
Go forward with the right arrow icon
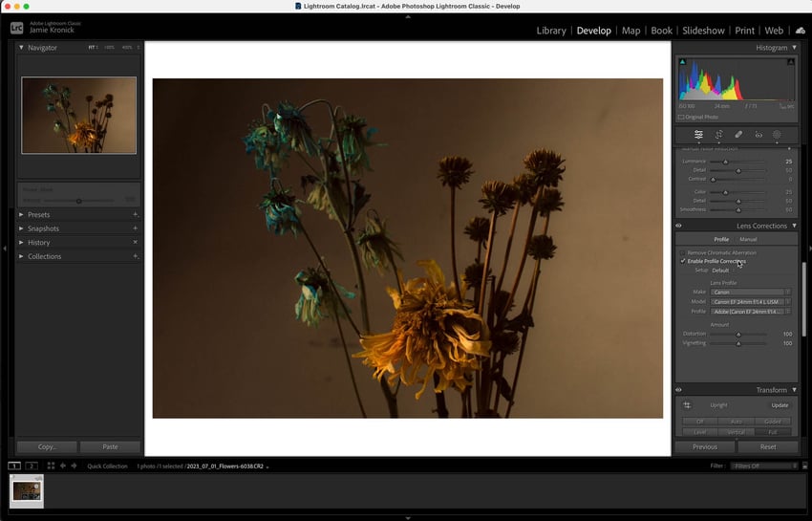pos(75,466)
